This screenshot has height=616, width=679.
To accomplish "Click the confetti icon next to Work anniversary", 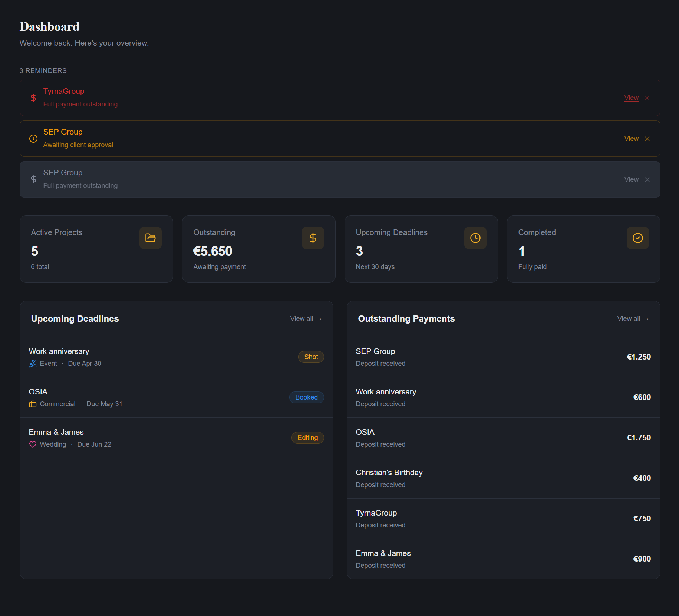I will [32, 364].
